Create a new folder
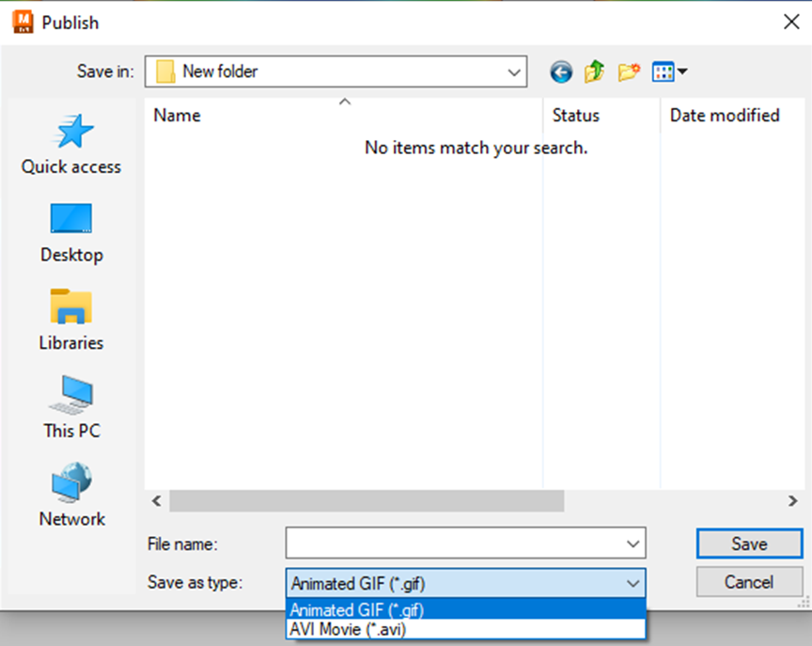The image size is (812, 646). [628, 71]
